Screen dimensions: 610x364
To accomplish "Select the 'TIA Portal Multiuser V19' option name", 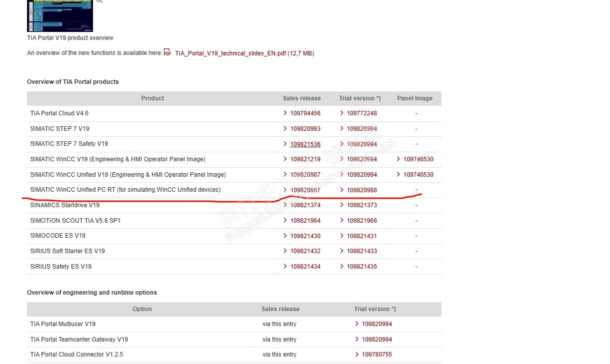I will tap(62, 324).
